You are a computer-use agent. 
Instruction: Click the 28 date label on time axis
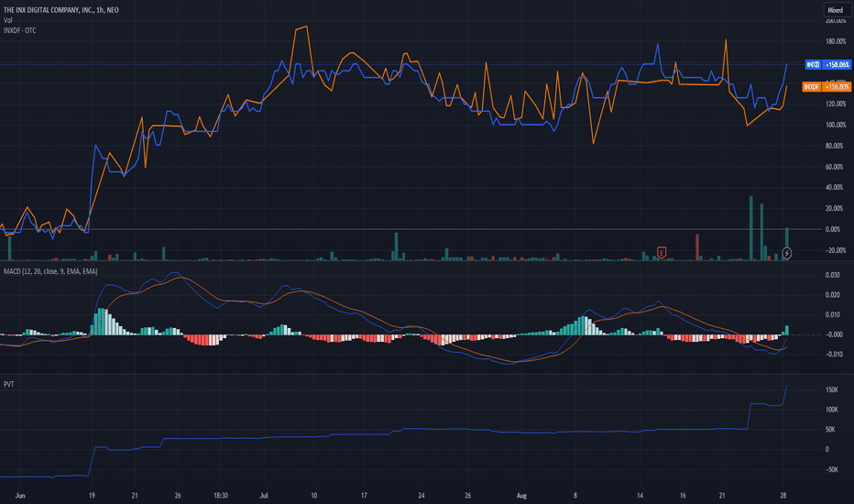[783, 496]
